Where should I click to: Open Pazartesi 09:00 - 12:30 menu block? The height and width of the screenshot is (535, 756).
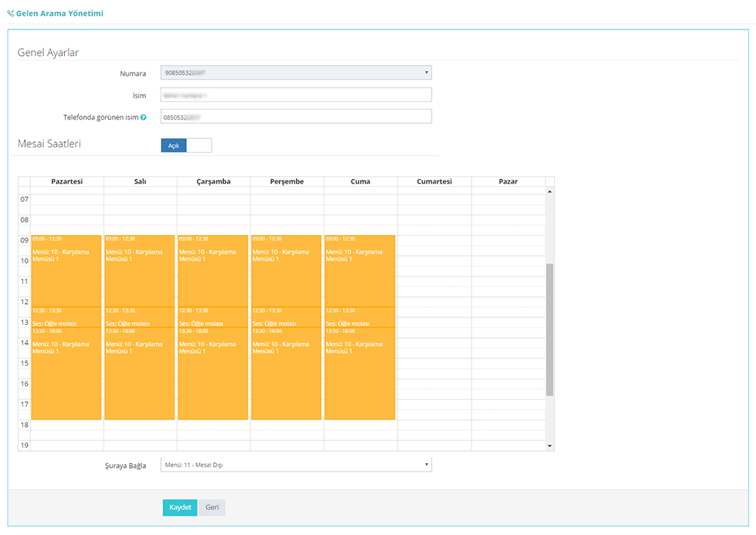[67, 271]
